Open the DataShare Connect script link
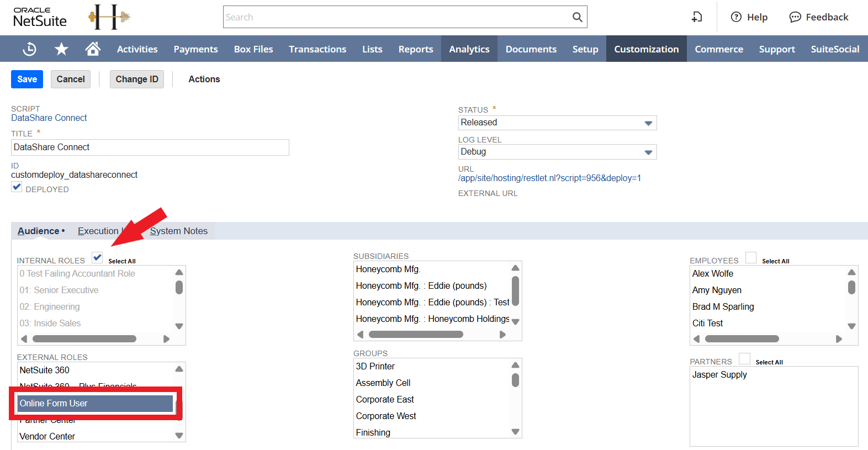 pyautogui.click(x=49, y=118)
